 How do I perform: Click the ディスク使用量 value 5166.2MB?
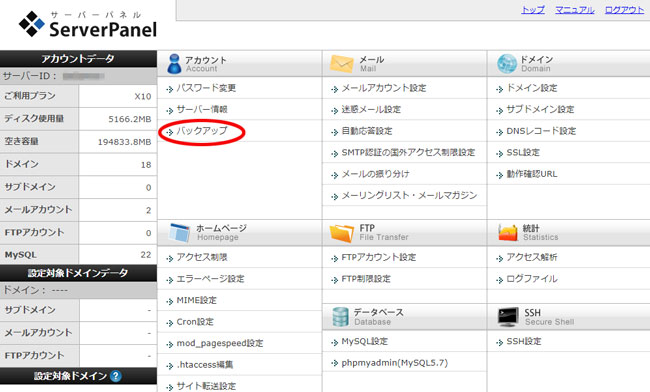[x=129, y=119]
